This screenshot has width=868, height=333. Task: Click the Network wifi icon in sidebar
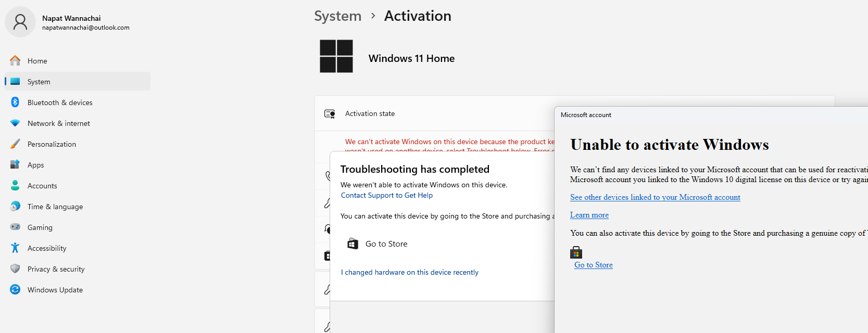[15, 123]
